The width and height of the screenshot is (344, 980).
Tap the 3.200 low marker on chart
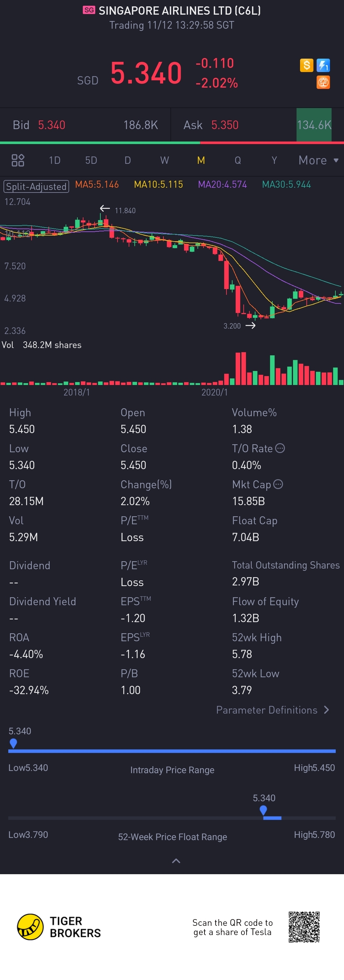coord(232,326)
